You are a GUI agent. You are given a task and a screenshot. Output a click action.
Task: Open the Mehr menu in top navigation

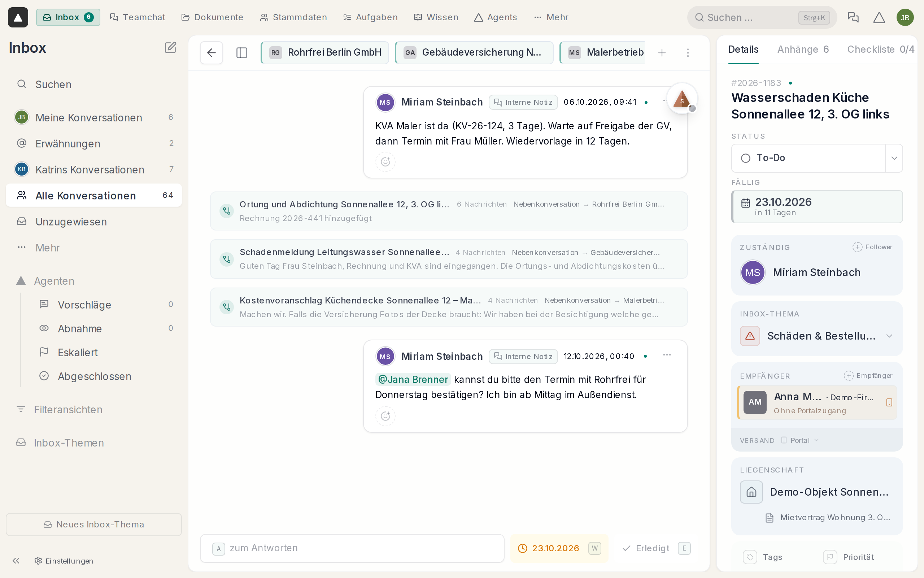552,17
